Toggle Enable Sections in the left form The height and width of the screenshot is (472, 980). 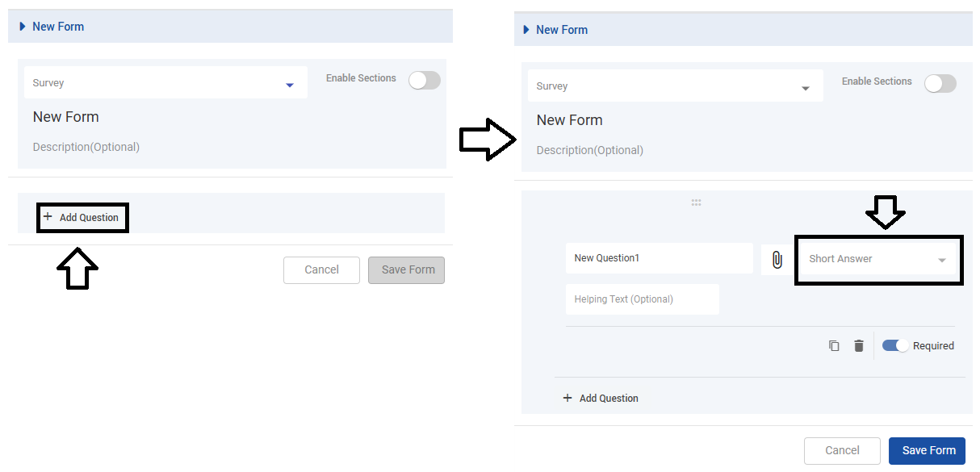[424, 80]
